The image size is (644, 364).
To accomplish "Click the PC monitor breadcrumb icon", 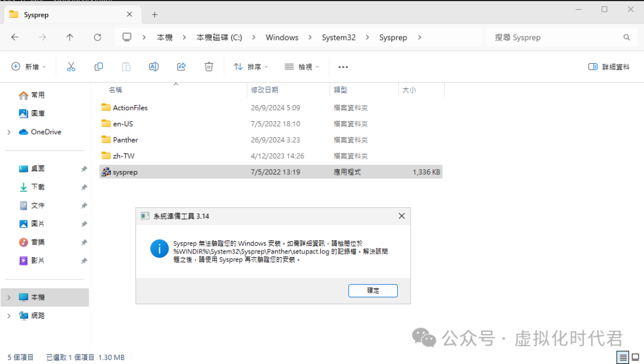I will [x=127, y=38].
